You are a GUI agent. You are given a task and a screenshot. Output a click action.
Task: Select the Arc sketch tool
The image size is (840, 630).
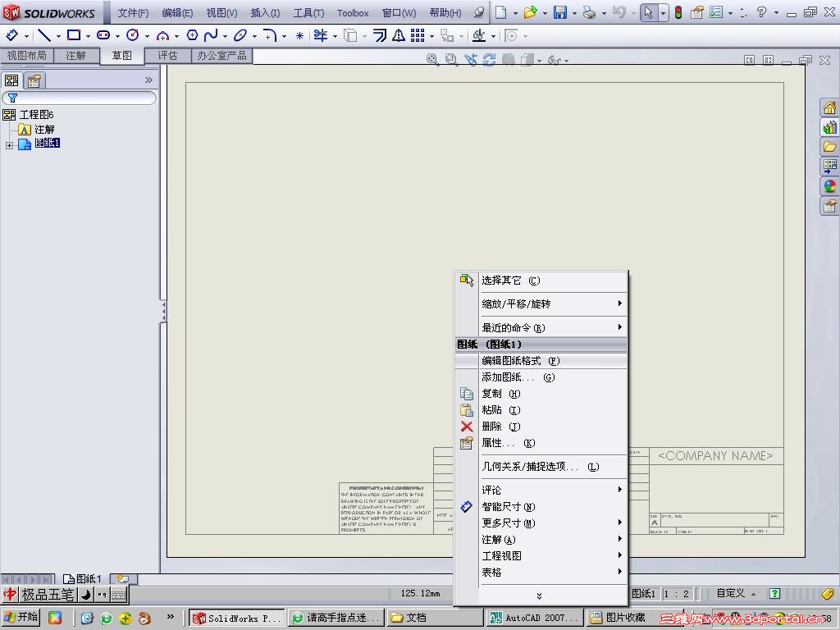(162, 36)
